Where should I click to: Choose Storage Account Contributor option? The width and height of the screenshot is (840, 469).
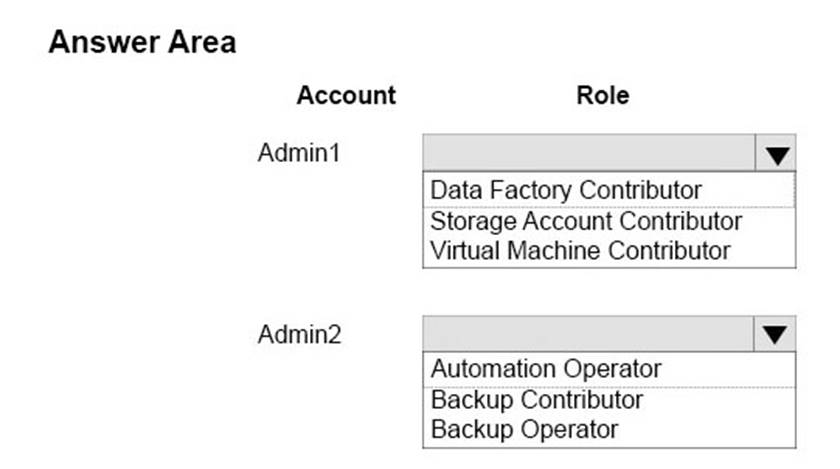tap(586, 220)
